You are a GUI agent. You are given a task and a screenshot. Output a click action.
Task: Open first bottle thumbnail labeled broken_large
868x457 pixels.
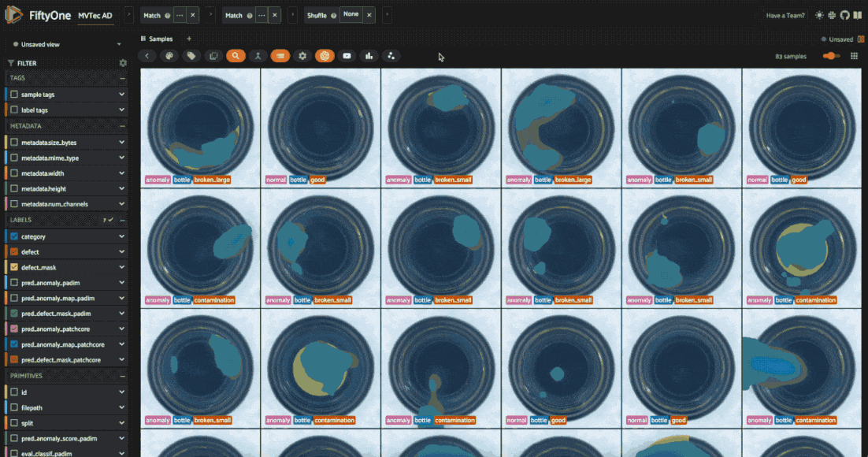tap(200, 128)
